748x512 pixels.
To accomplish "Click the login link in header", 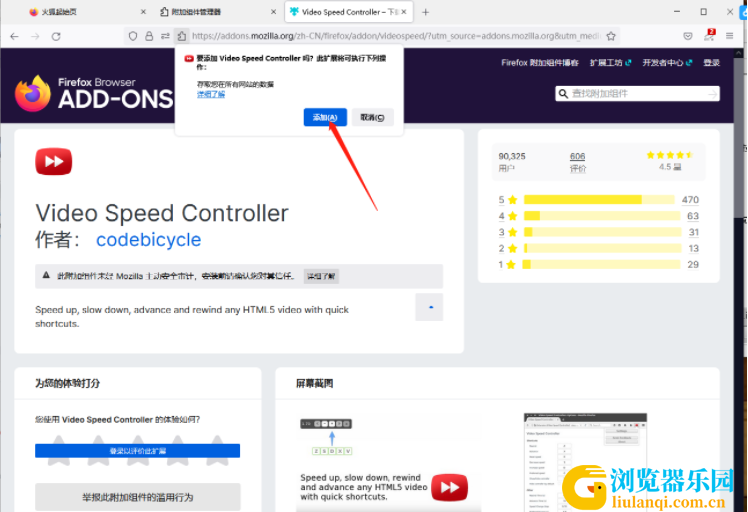I will point(711,63).
